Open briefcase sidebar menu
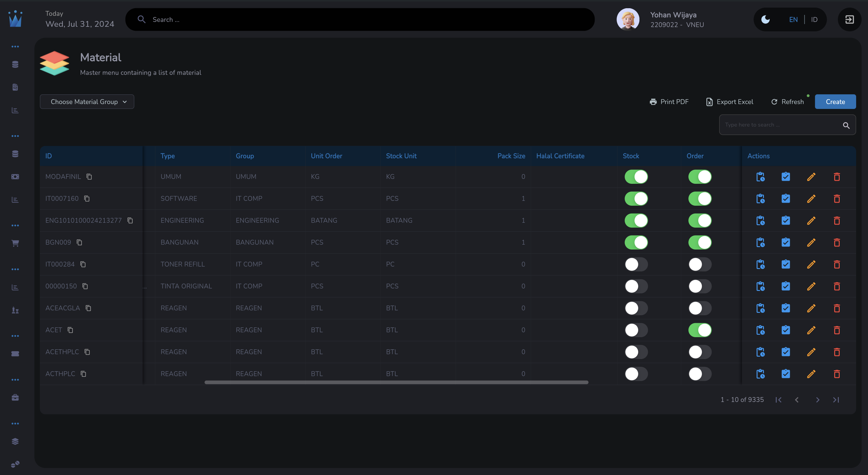This screenshot has width=868, height=475. pyautogui.click(x=15, y=397)
